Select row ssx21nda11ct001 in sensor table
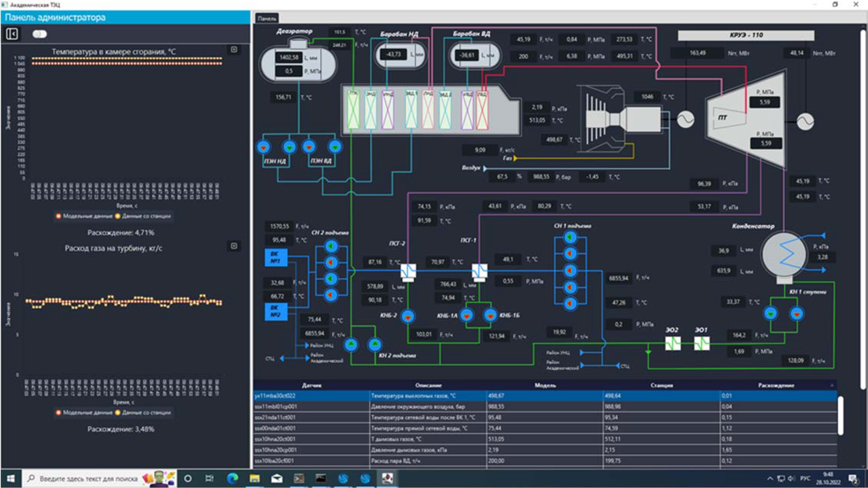Image resolution: width=868 pixels, height=488 pixels. (x=545, y=417)
